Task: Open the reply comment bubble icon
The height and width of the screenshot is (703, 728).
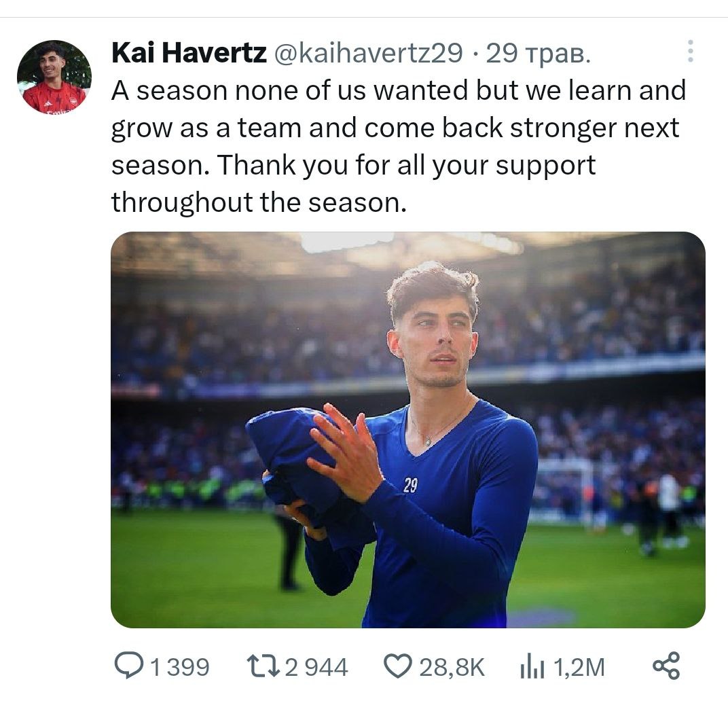Action: tap(129, 666)
